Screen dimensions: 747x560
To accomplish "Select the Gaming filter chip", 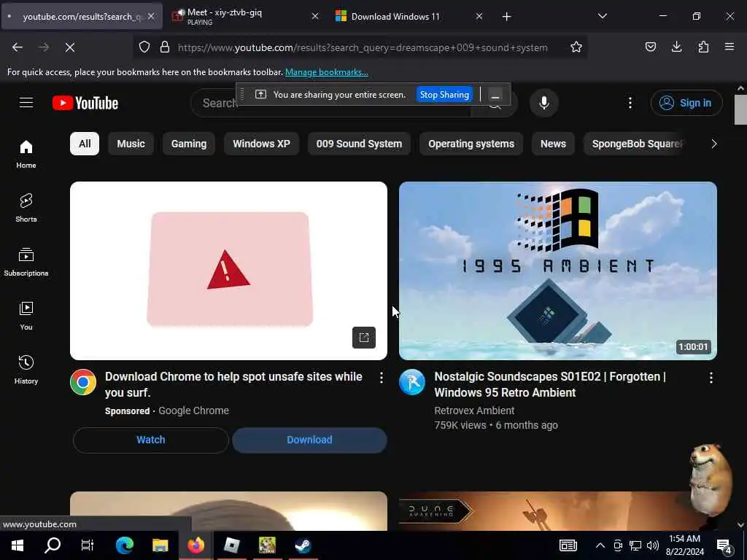I will point(189,144).
